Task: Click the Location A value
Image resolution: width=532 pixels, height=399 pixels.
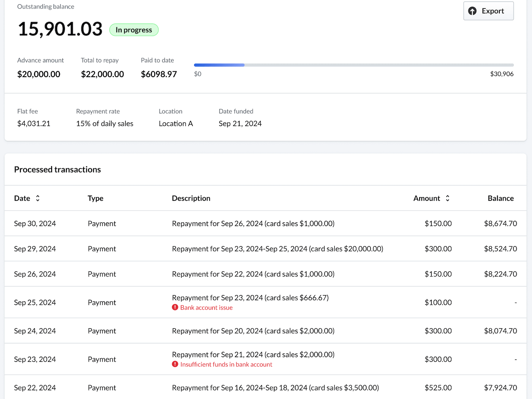Action: click(176, 123)
